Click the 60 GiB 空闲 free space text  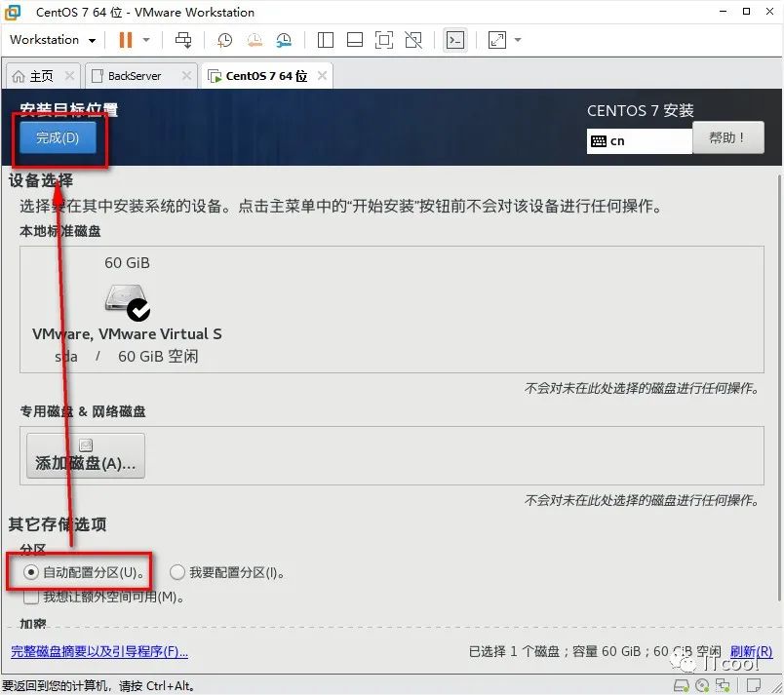(158, 356)
